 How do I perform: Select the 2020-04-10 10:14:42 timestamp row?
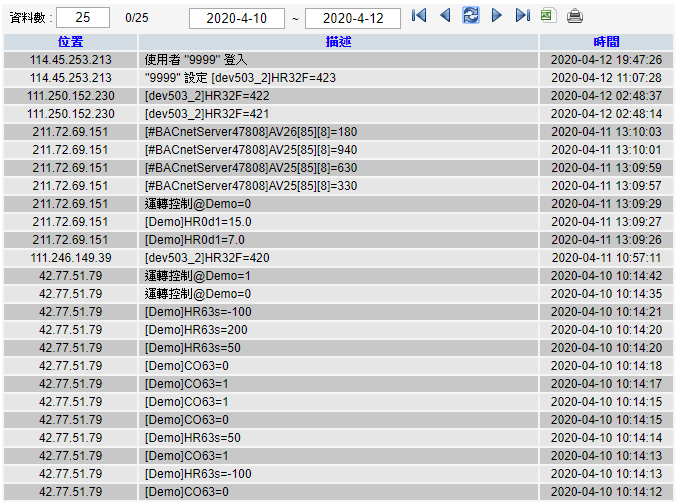(606, 276)
